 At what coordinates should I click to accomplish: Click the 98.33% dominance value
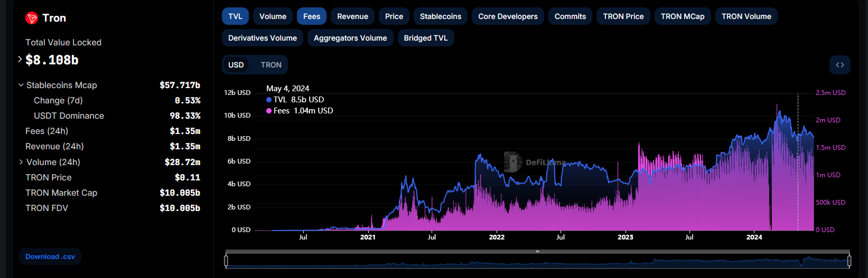click(x=185, y=116)
